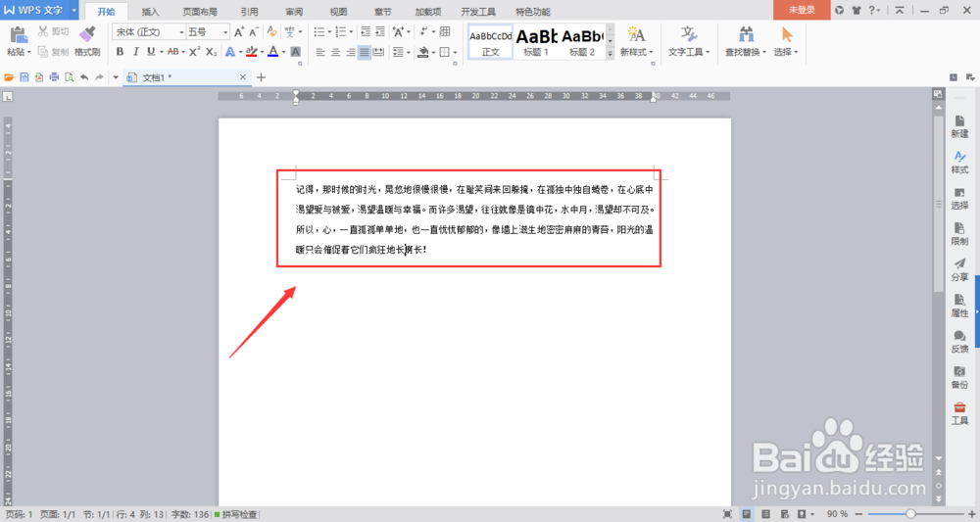The image size is (980, 522).
Task: Open the Restrict (限制) side panel icon
Action: (959, 234)
